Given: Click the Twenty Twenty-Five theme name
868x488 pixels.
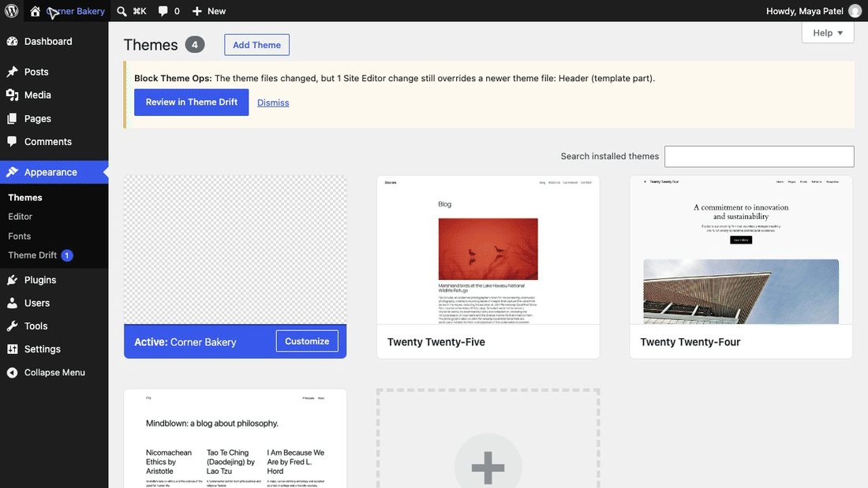Looking at the screenshot, I should click(436, 342).
